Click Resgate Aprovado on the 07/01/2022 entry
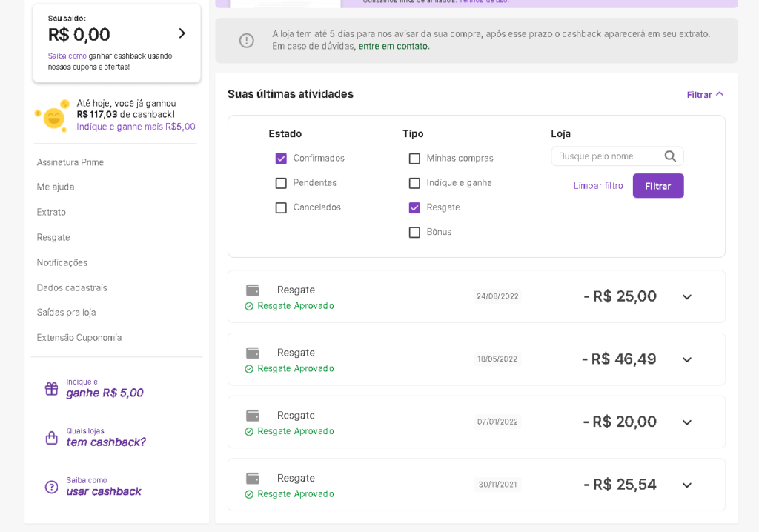Image resolution: width=759 pixels, height=532 pixels. pyautogui.click(x=296, y=431)
